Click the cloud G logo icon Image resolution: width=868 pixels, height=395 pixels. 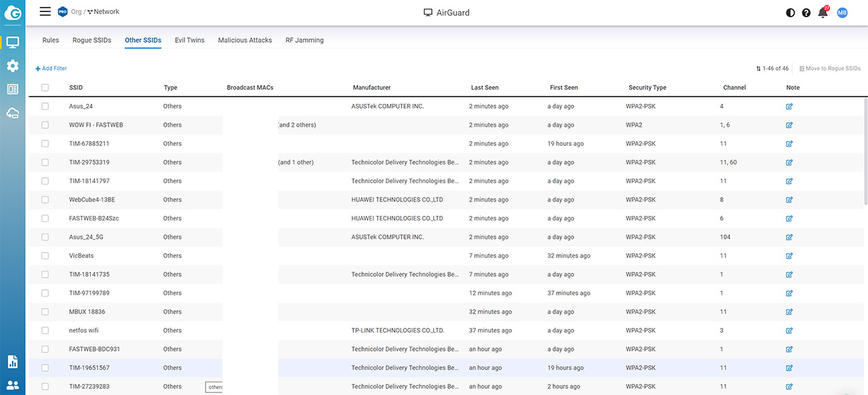tap(13, 12)
